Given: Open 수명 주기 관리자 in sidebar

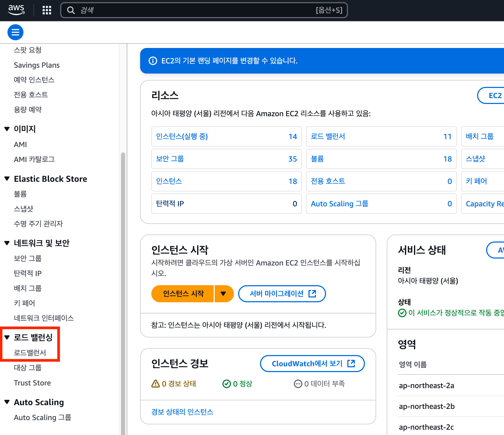Looking at the screenshot, I should click(x=38, y=224).
